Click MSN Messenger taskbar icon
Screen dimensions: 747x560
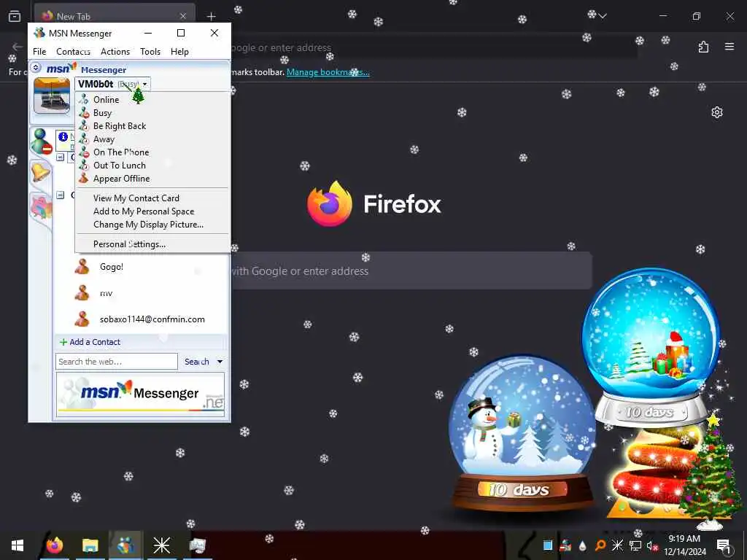coord(125,545)
